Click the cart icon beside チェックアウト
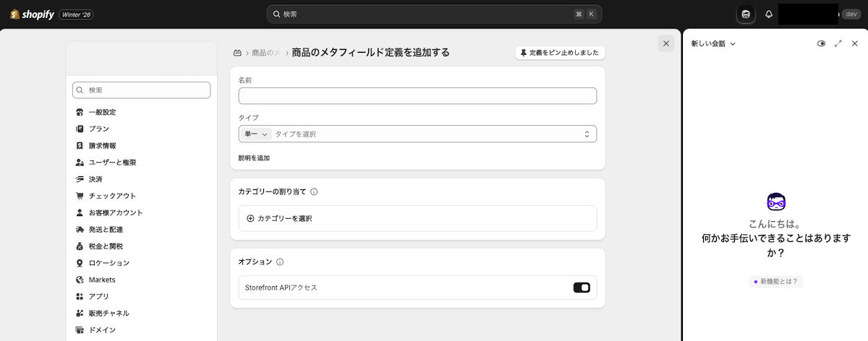The height and width of the screenshot is (341, 868). (x=80, y=196)
